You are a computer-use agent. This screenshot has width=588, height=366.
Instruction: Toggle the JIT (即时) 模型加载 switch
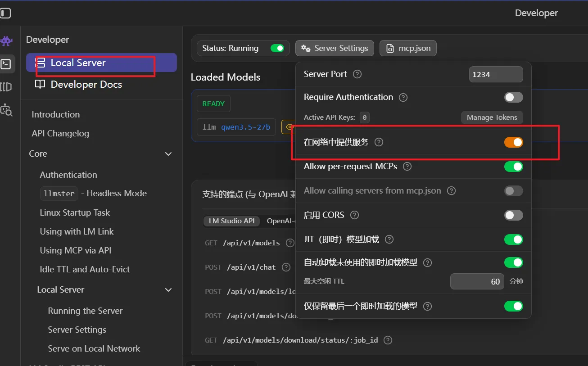click(x=513, y=239)
